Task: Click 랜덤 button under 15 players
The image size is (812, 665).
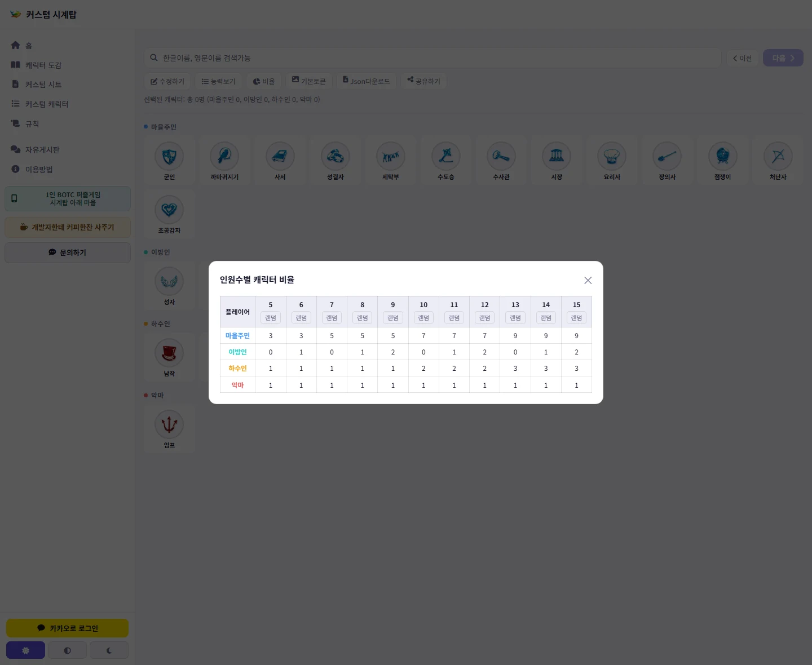Action: point(576,318)
